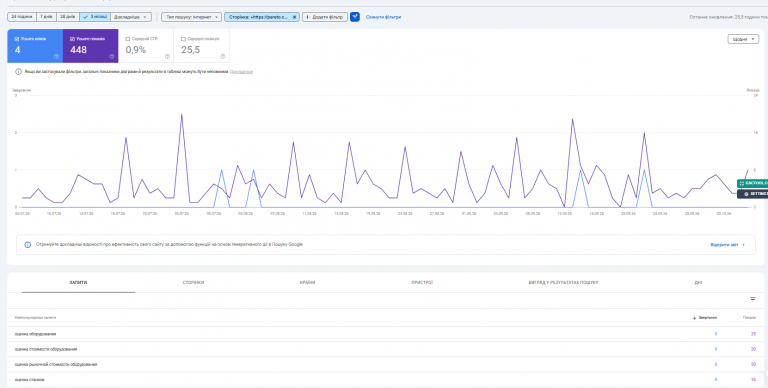Screen dimensions: 768x388
Task: Click the Скинути фільтри link
Action: [384, 17]
